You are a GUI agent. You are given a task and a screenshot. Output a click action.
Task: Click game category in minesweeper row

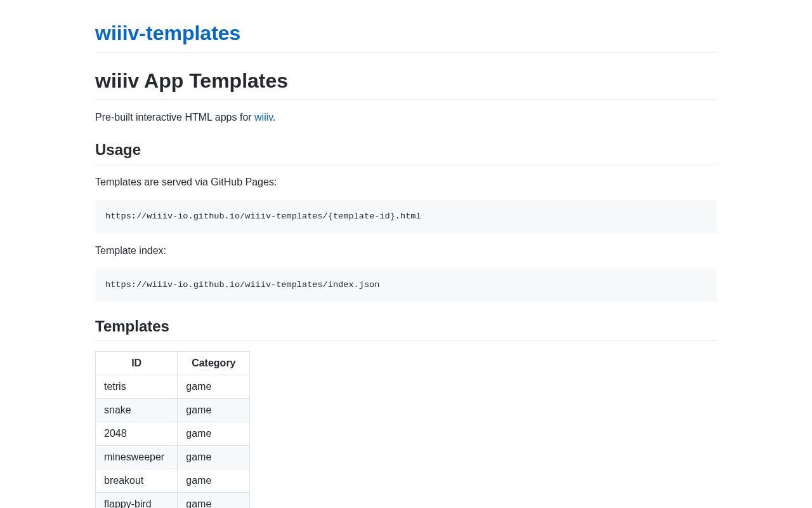pos(214,457)
